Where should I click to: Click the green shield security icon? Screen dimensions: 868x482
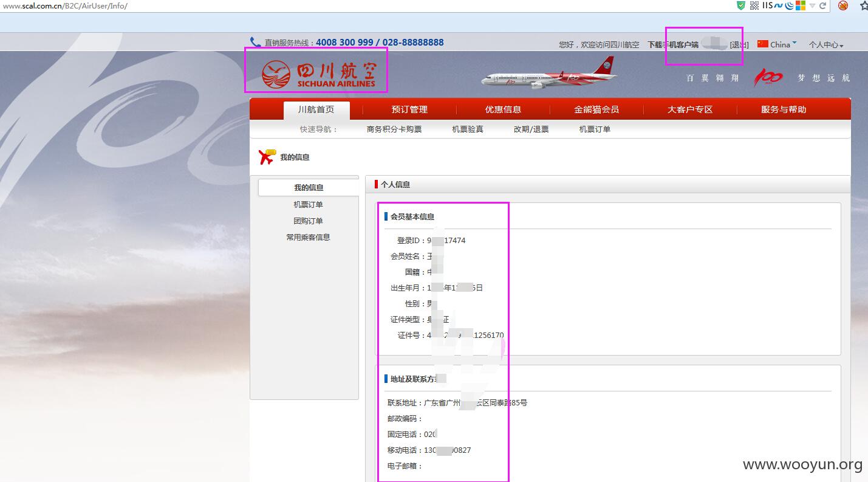tap(741, 5)
